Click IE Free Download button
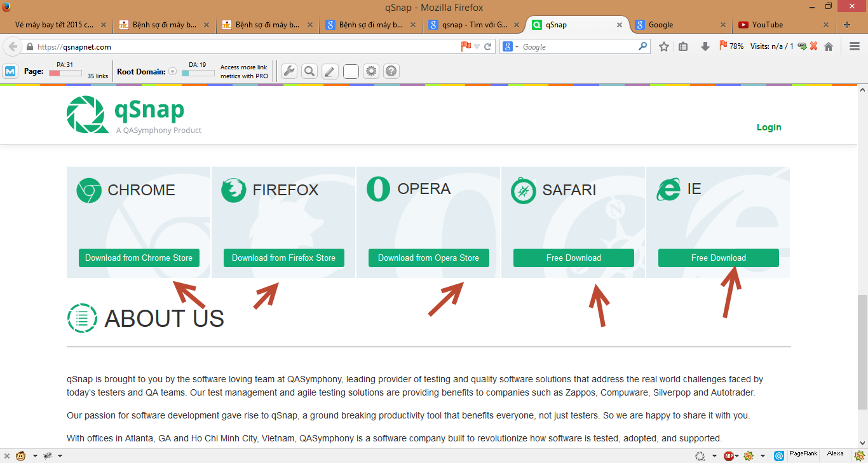 click(x=719, y=258)
